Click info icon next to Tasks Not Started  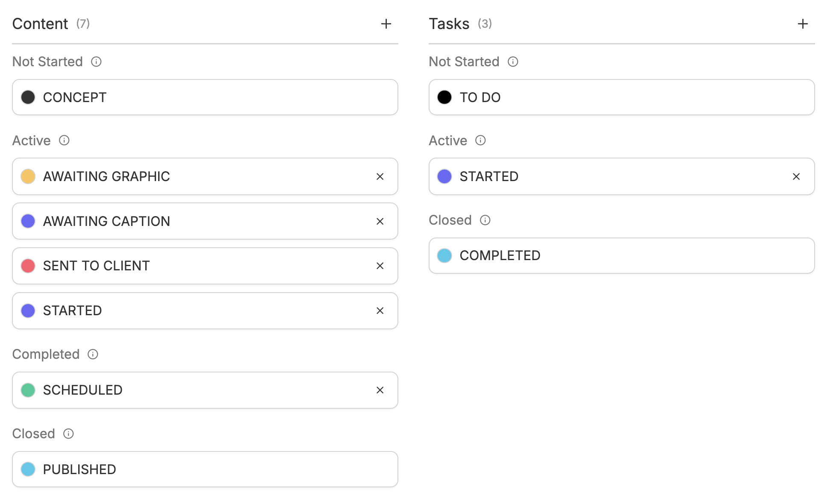513,62
